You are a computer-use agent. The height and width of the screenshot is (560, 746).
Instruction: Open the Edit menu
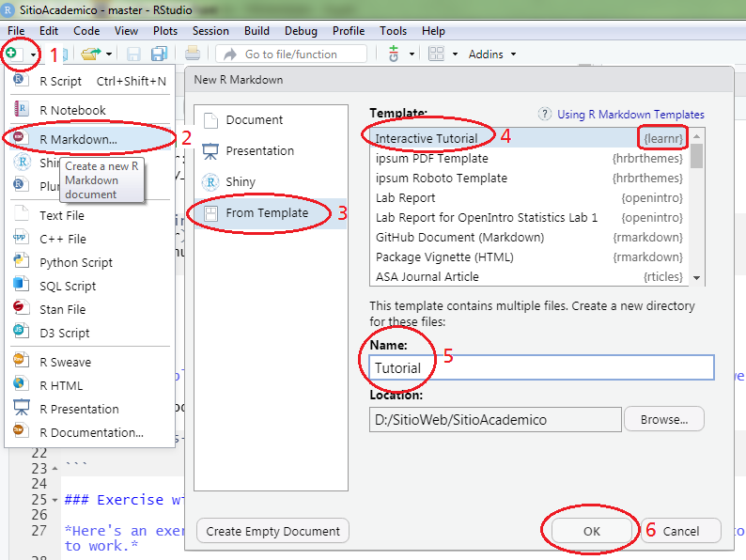[x=49, y=31]
